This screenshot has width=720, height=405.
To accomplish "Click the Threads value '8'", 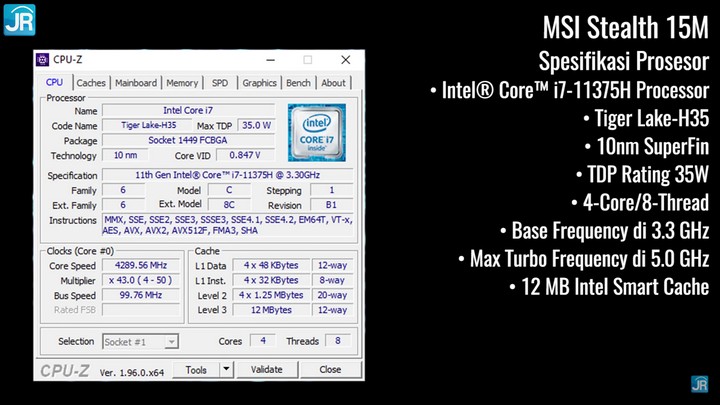I will [338, 341].
